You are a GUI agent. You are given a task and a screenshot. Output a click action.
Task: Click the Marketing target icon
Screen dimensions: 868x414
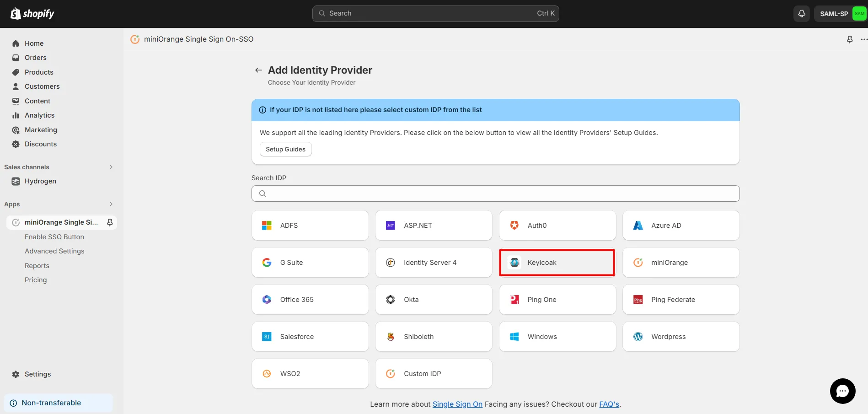pos(16,130)
